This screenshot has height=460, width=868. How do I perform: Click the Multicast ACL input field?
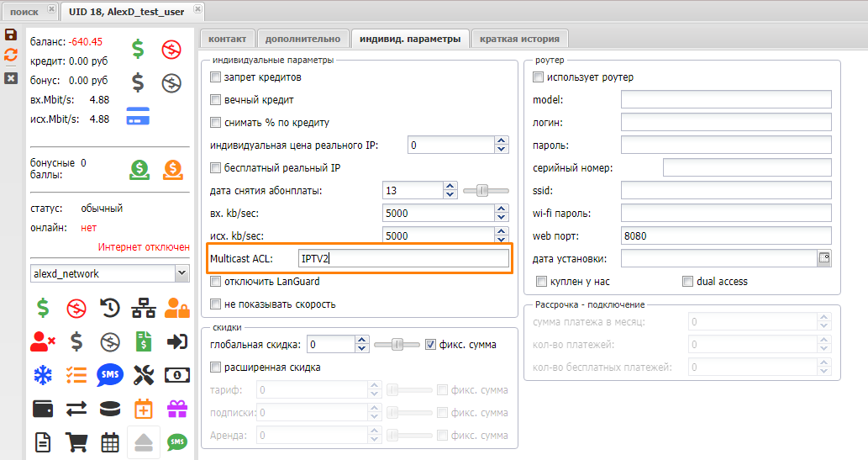[x=402, y=258]
